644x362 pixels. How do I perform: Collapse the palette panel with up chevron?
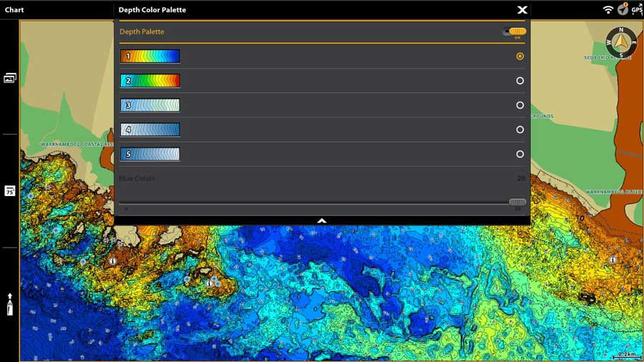click(x=322, y=220)
